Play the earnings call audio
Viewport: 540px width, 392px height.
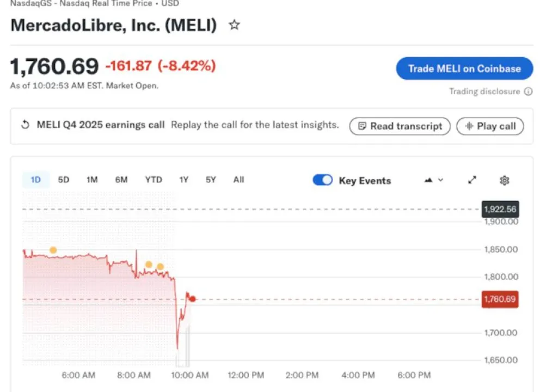pyautogui.click(x=490, y=126)
